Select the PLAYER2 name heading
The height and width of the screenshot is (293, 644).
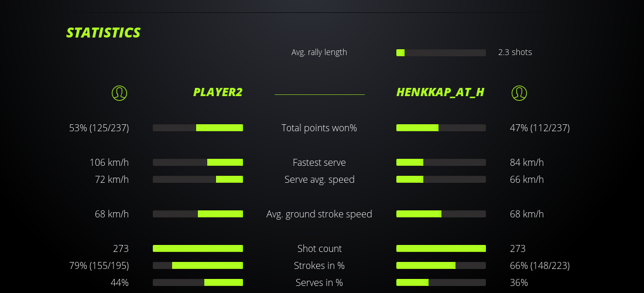coord(218,93)
